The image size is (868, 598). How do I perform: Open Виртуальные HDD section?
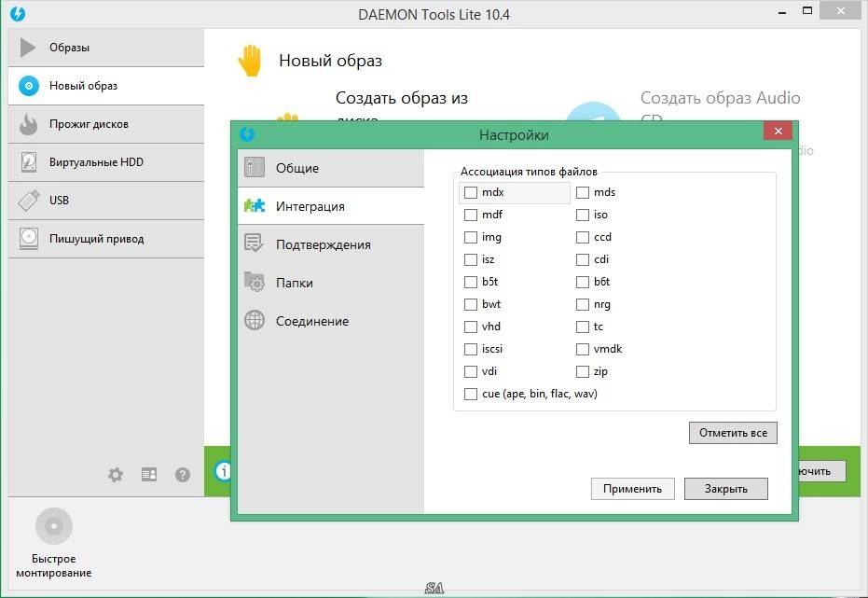coord(105,162)
